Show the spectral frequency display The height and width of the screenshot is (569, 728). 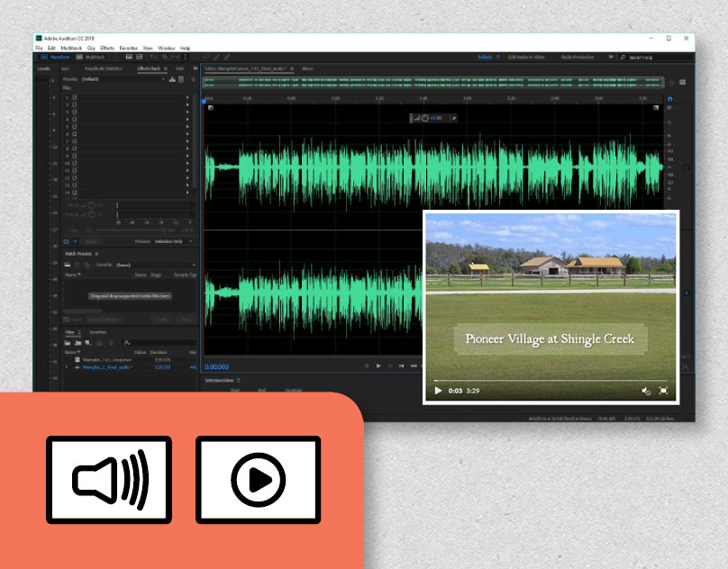click(129, 57)
